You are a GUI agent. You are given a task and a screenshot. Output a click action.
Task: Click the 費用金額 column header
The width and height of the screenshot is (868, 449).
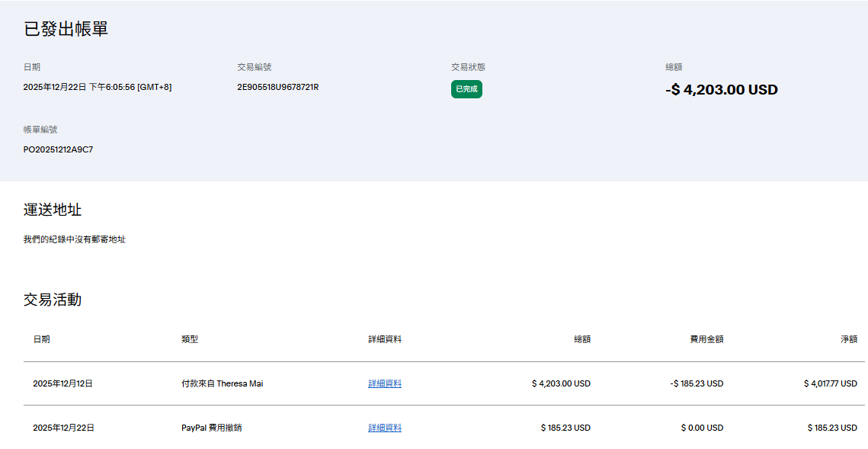click(706, 339)
